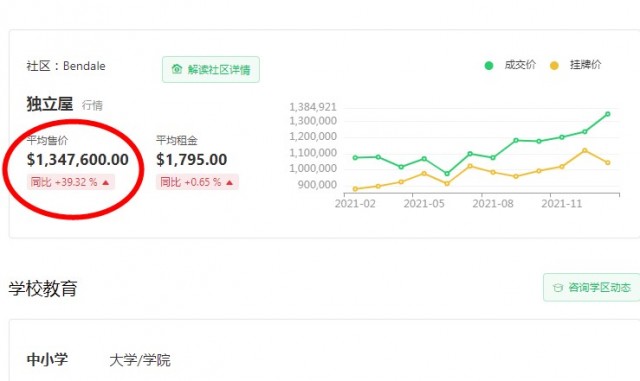Click the average price $1,347,600.00
Screen dimensions: 640x381
(x=78, y=160)
